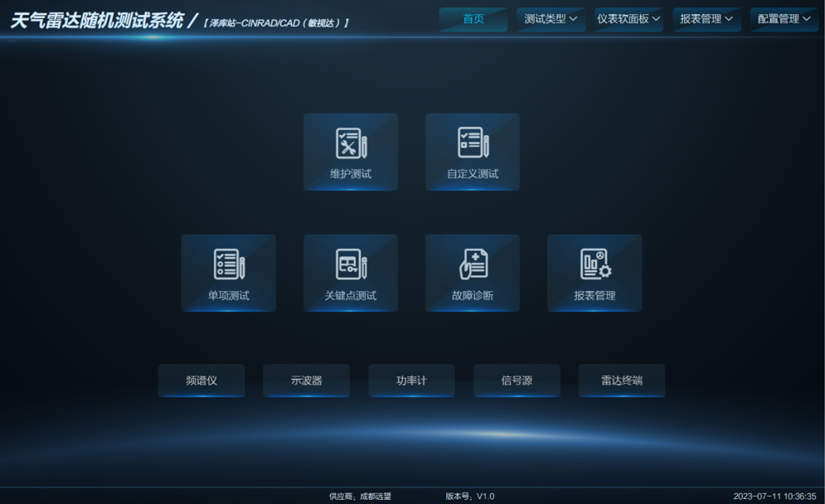The image size is (825, 504).
Task: Click the 自定义测试 tile label
Action: point(473,173)
